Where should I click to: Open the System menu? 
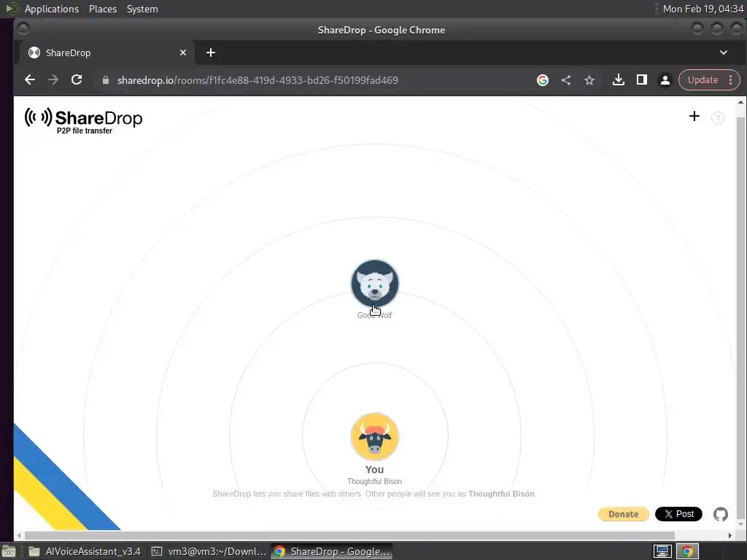point(142,9)
